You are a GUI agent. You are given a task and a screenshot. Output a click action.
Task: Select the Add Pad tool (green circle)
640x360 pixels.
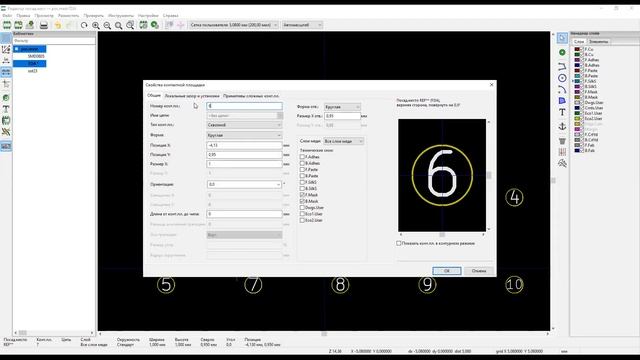(x=562, y=52)
